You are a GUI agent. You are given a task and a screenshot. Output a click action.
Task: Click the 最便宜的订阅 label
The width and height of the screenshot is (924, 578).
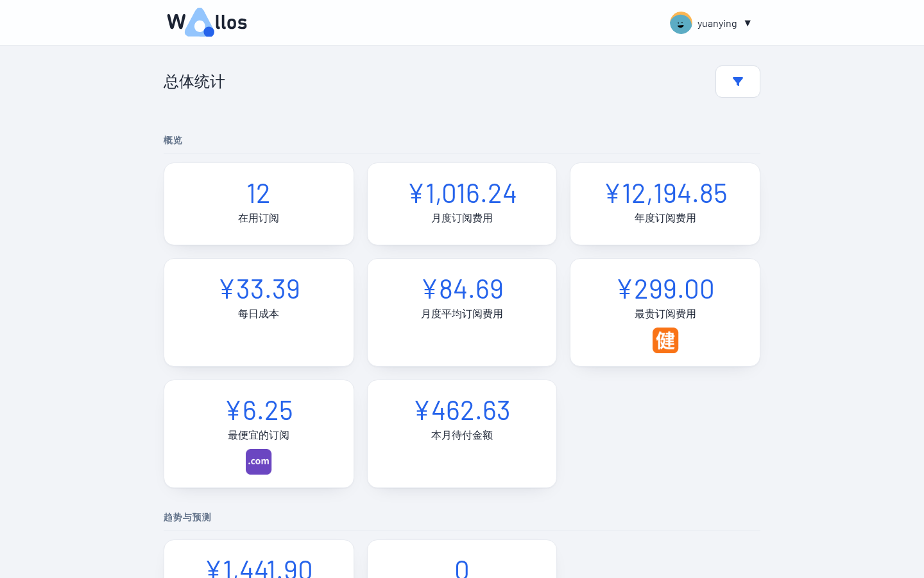[x=259, y=435]
